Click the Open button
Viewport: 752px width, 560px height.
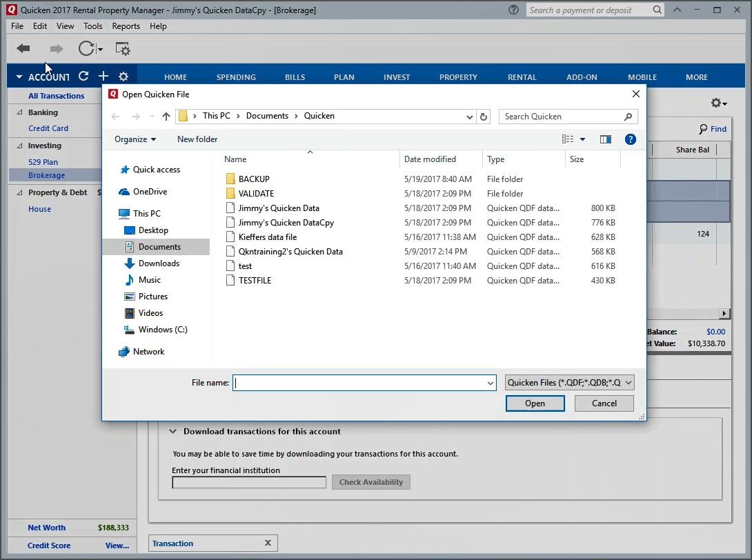pos(535,403)
